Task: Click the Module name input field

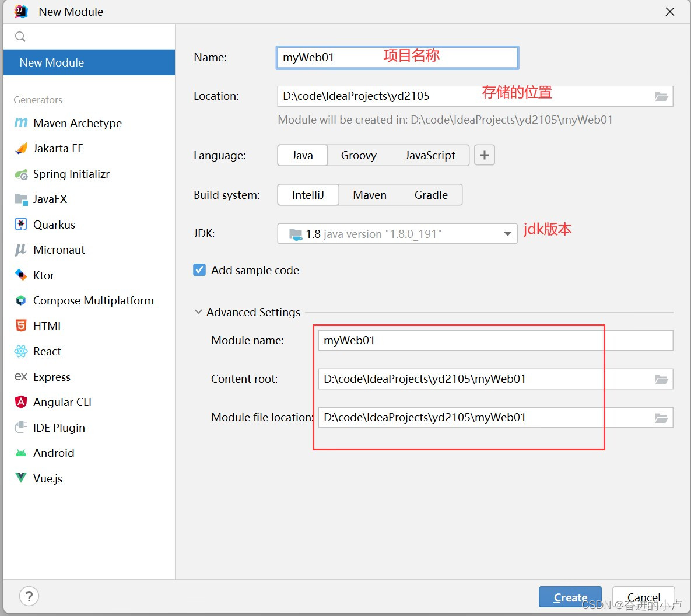Action: 495,341
